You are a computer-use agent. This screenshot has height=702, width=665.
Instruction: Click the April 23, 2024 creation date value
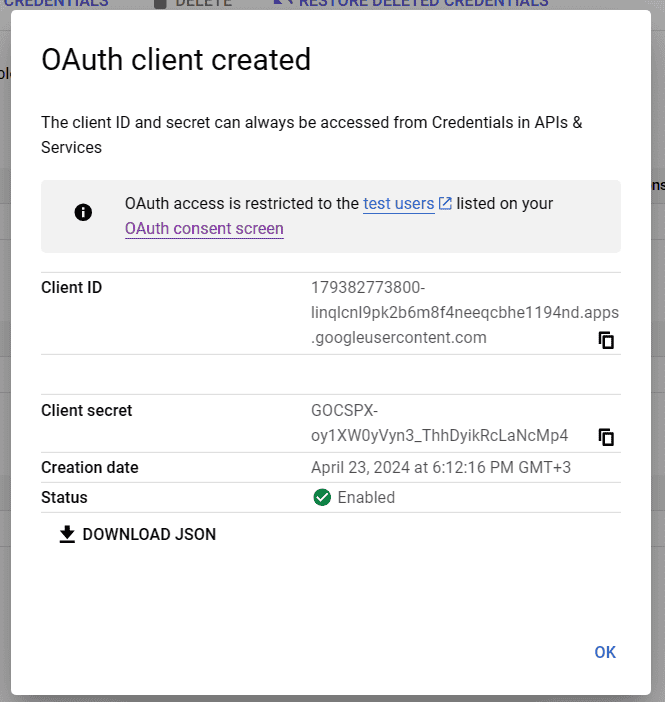point(441,468)
